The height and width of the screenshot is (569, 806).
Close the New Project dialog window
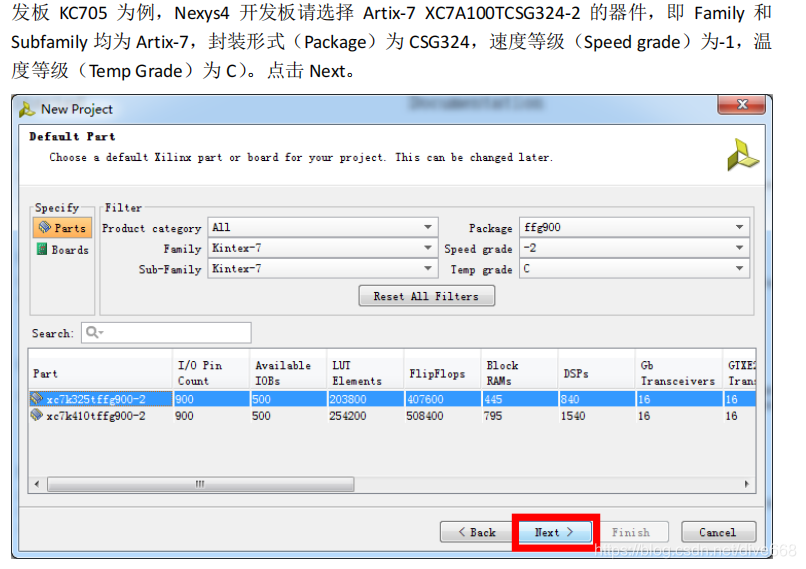coord(742,104)
